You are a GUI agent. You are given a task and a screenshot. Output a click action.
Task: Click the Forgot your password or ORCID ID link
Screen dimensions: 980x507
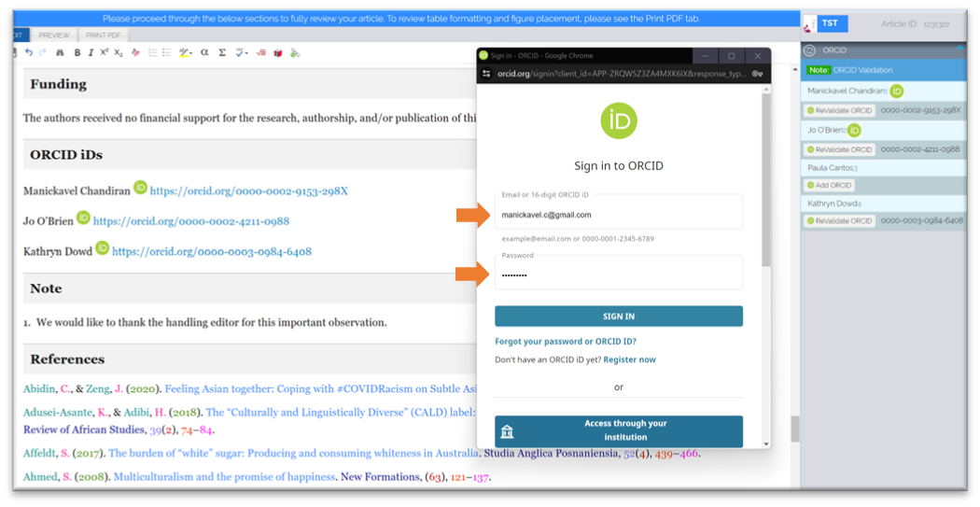click(x=566, y=342)
